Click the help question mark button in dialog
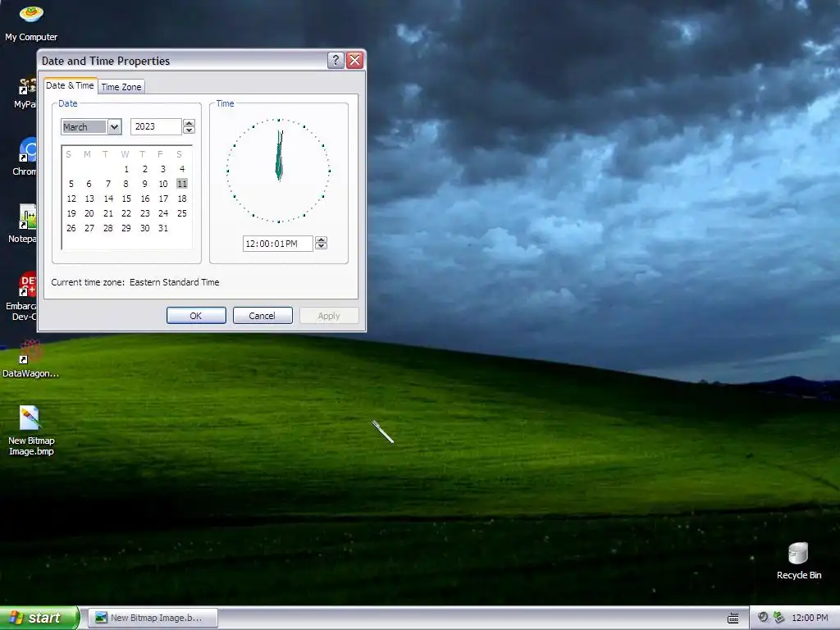Image resolution: width=840 pixels, height=630 pixels. tap(336, 60)
